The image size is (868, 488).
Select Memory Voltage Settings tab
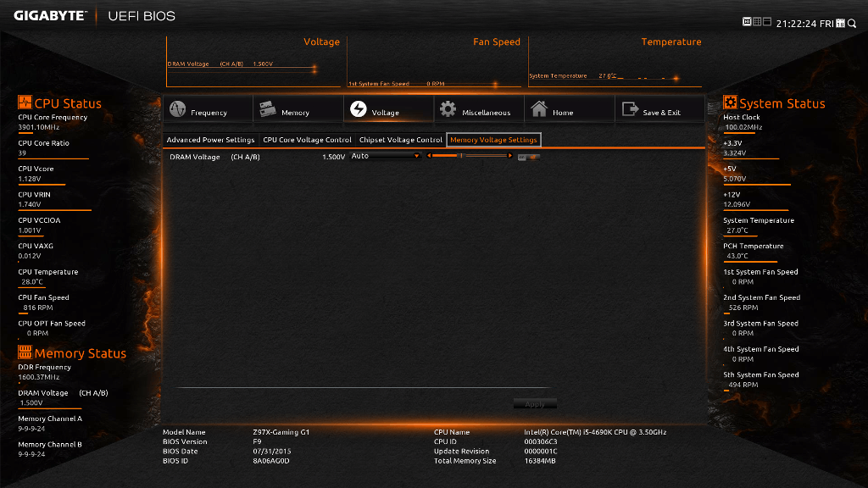point(493,140)
